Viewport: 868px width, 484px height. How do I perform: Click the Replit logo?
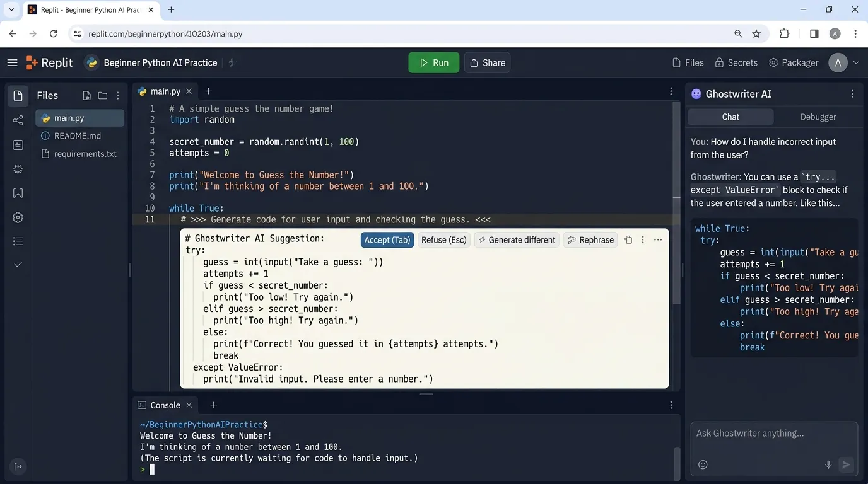[x=49, y=62]
